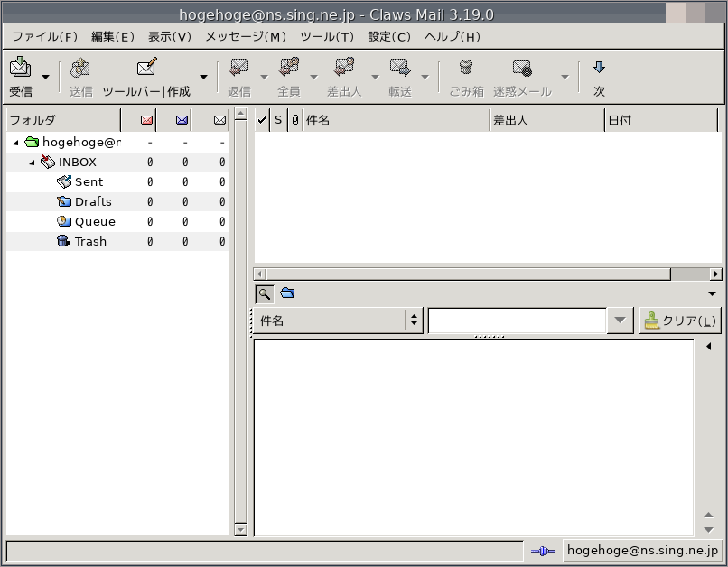Click the horizontal scrollbar right arrow
This screenshot has height=567, width=728.
tap(716, 274)
